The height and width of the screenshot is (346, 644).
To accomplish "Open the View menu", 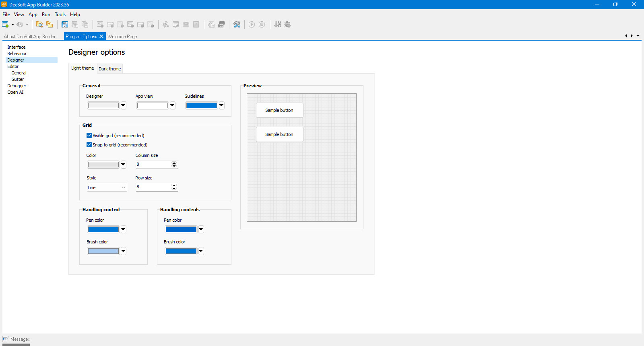I will pos(19,14).
